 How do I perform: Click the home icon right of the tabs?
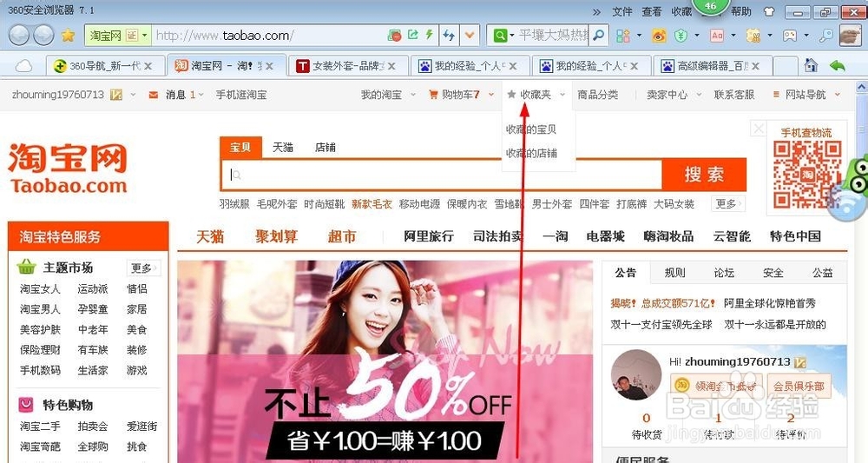pos(811,65)
